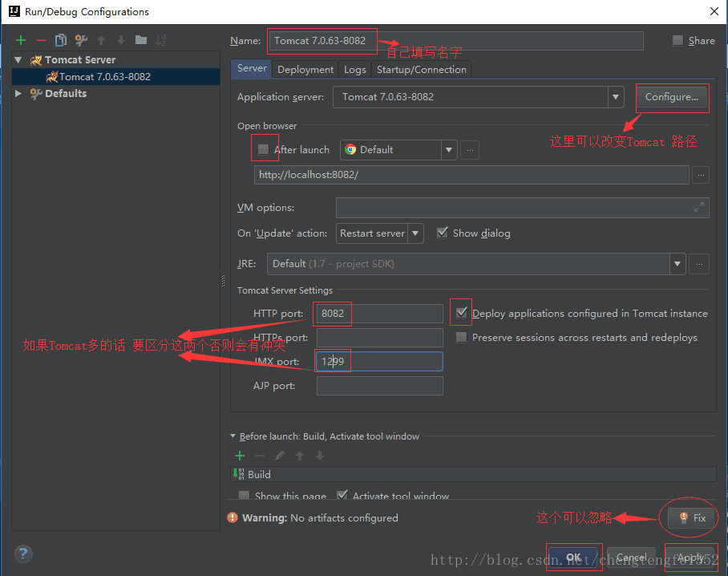Open the browser Default dropdown
Viewport: 728px width, 576px height.
pos(448,150)
